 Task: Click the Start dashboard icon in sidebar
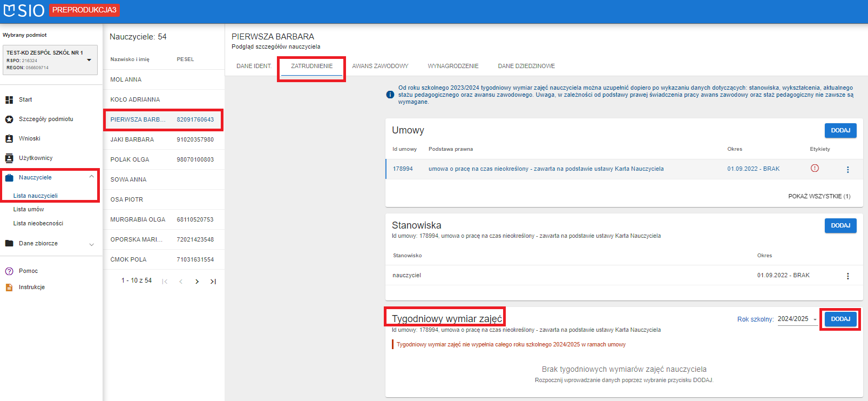(x=9, y=100)
